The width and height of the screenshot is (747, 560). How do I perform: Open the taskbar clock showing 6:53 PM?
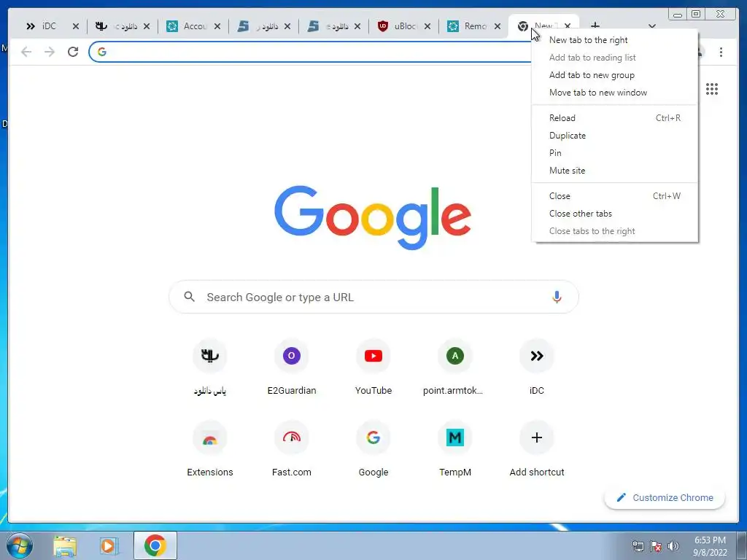(x=710, y=546)
